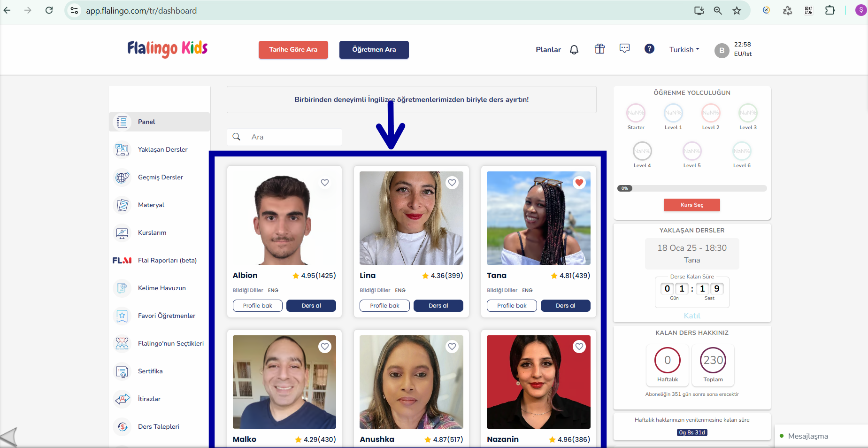Image resolution: width=868 pixels, height=448 pixels.
Task: Reload the page
Action: (49, 10)
